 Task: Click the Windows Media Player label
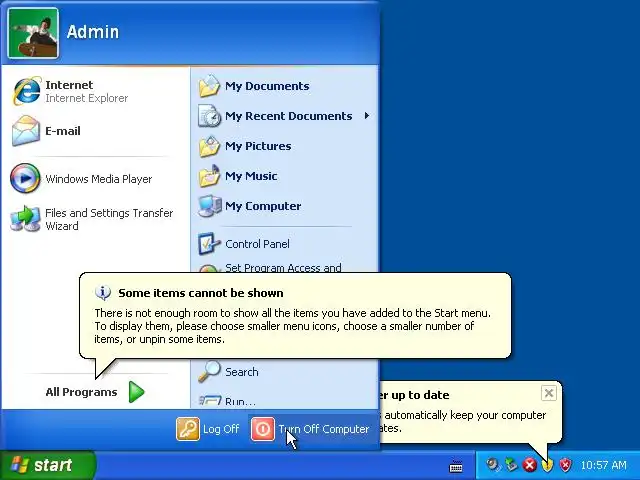click(x=99, y=179)
